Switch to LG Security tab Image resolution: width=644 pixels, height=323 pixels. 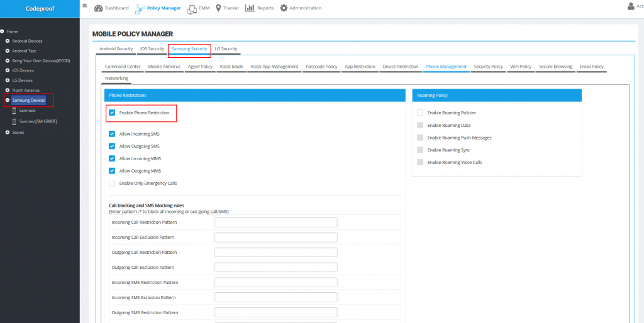226,49
